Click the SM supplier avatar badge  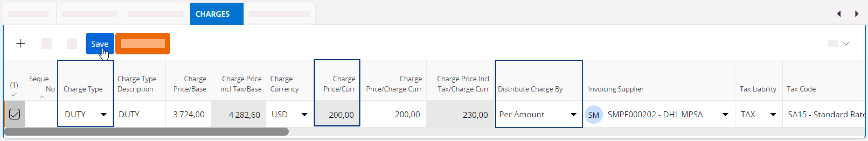point(593,115)
